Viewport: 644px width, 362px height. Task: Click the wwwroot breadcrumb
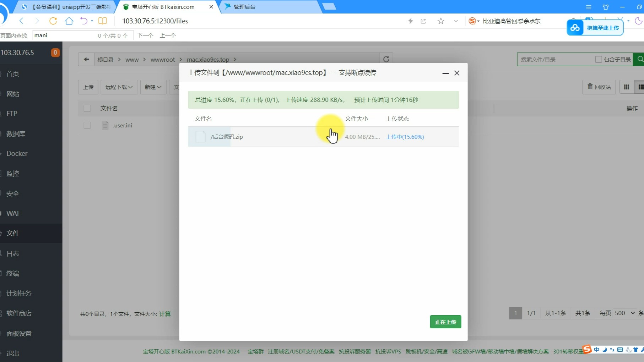coord(163,60)
